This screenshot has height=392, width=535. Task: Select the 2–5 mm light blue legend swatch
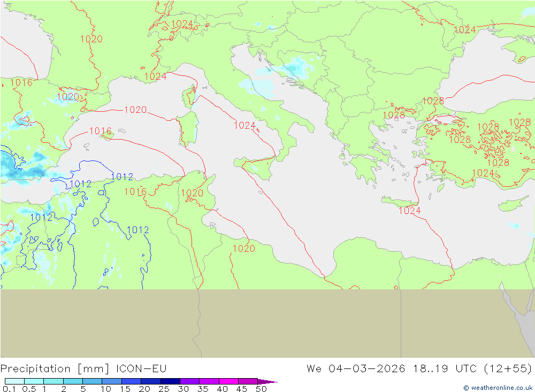[73, 381]
